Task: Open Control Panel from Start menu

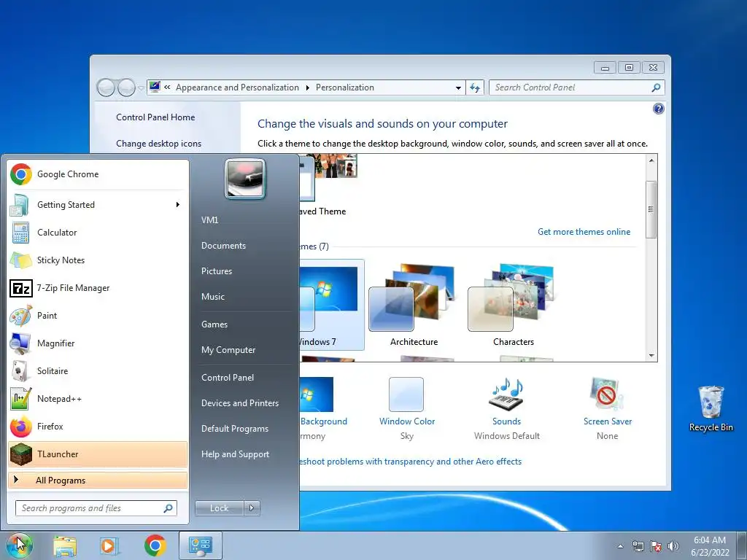Action: (x=228, y=378)
